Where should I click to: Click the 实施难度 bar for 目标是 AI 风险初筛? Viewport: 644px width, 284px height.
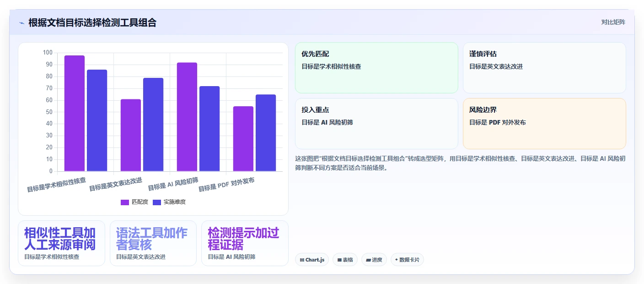[209, 129]
